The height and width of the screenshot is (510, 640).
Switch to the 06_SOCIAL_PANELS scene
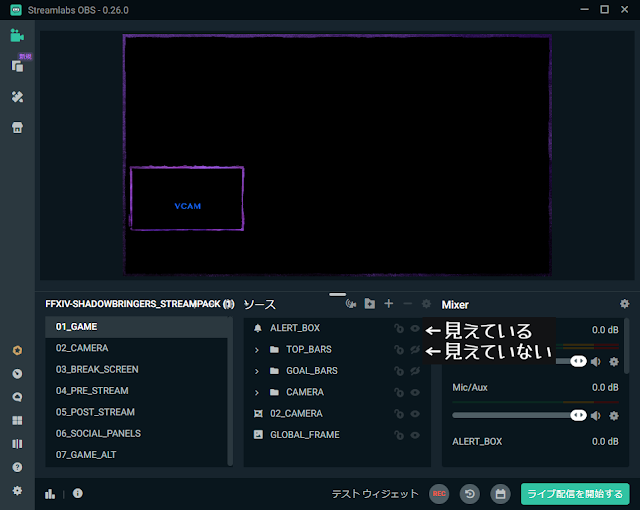click(136, 433)
